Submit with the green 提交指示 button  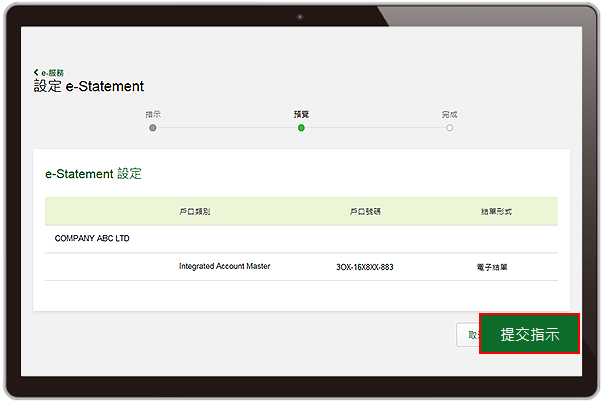529,334
